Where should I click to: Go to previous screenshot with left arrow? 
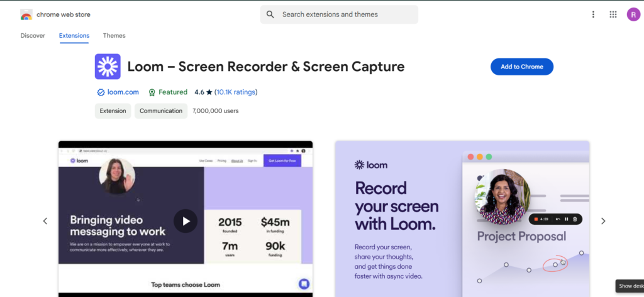click(45, 221)
